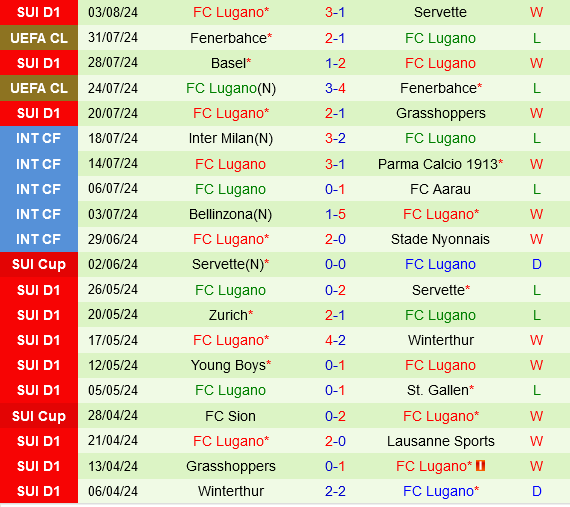
Task: Click the 0-0 score versus Servette(N)
Action: click(x=335, y=264)
